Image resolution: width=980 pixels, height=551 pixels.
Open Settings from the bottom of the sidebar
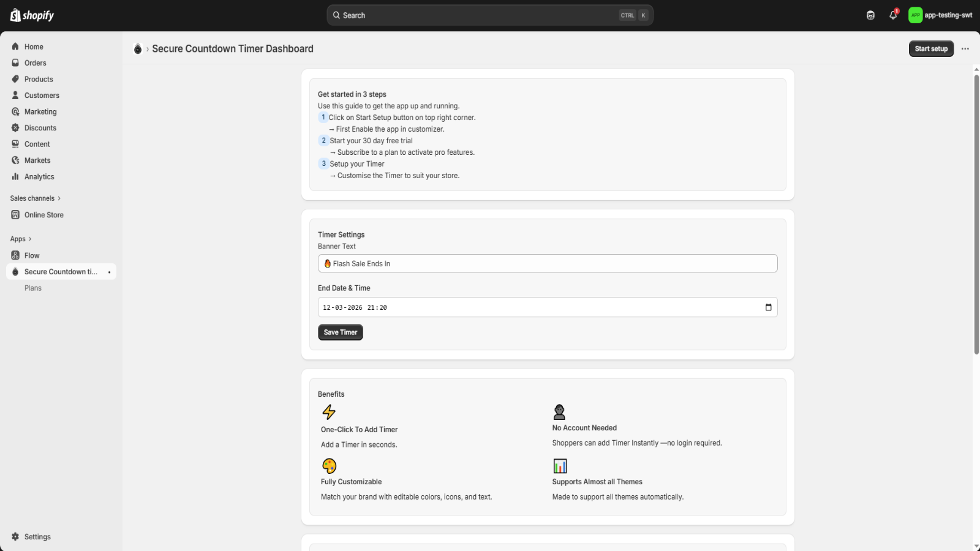coord(38,536)
